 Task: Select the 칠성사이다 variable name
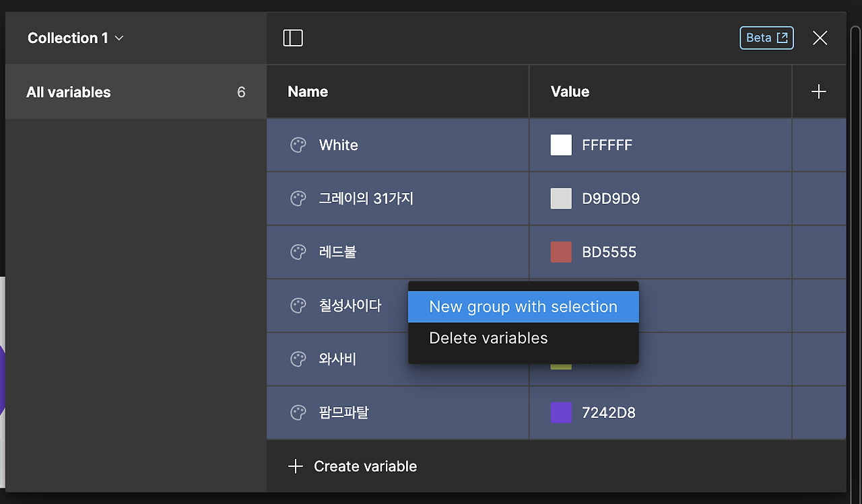click(x=350, y=305)
